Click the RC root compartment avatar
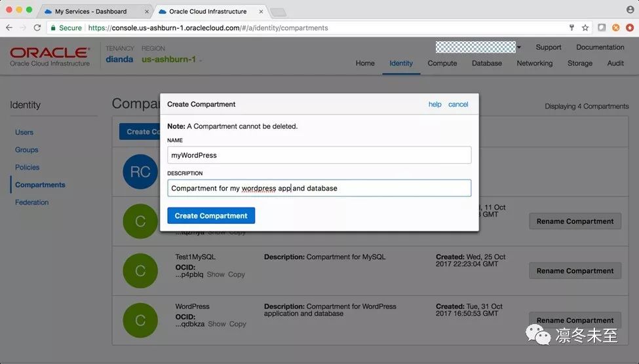 [140, 172]
